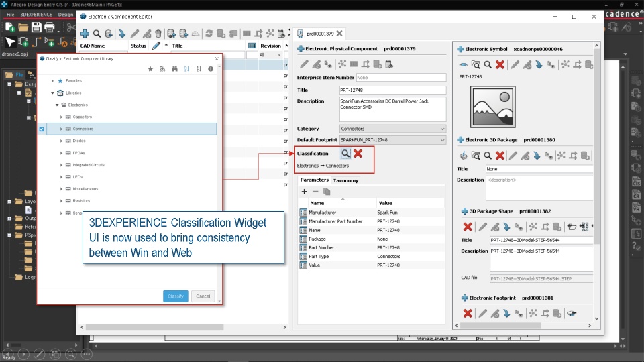Viewport: 644px width, 362px height.
Task: Click the blue plus add-component icon in editor toolbar
Action: (x=85, y=34)
